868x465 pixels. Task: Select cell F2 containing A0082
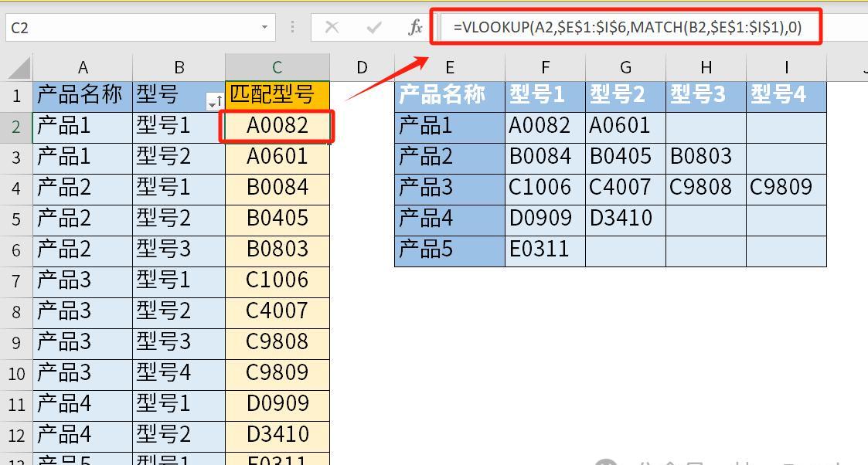545,127
